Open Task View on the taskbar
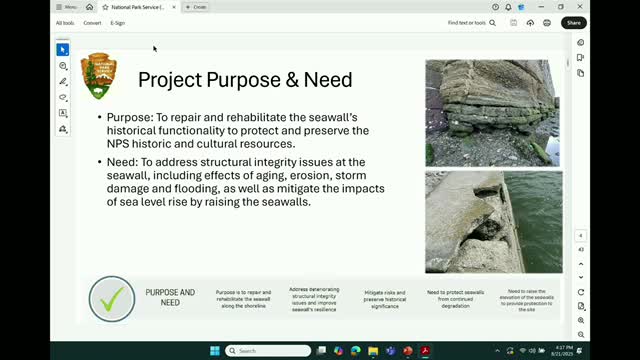Viewport: 640px width, 360px height. (322, 351)
